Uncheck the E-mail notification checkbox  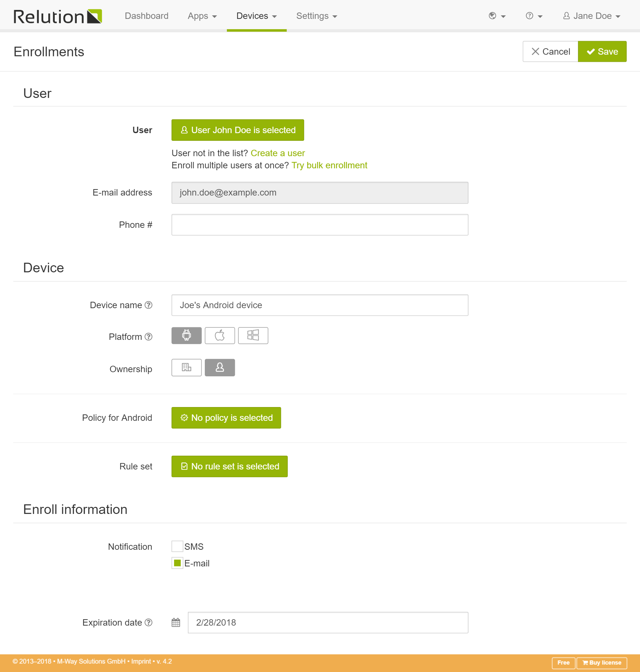coord(177,563)
